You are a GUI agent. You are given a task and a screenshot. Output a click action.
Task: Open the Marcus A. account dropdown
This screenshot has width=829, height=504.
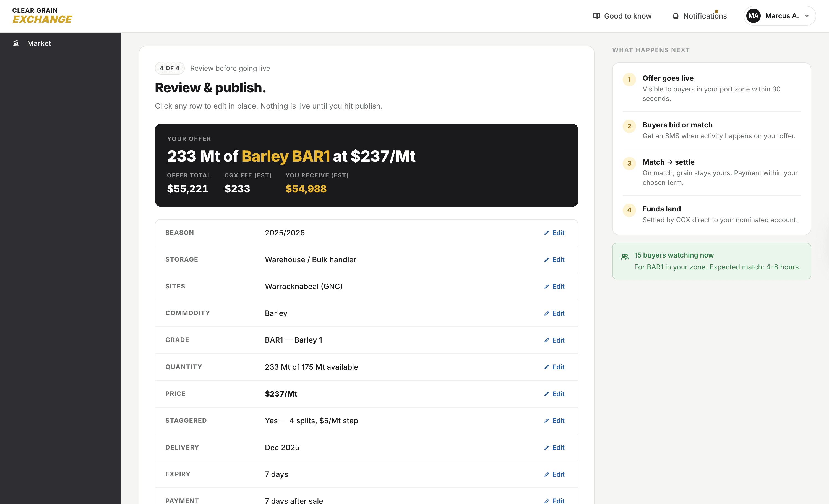pyautogui.click(x=783, y=15)
